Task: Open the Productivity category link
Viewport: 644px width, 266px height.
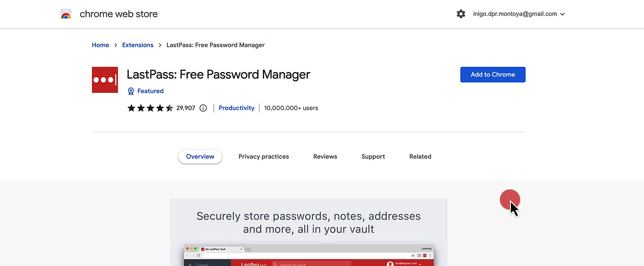Action: [236, 108]
